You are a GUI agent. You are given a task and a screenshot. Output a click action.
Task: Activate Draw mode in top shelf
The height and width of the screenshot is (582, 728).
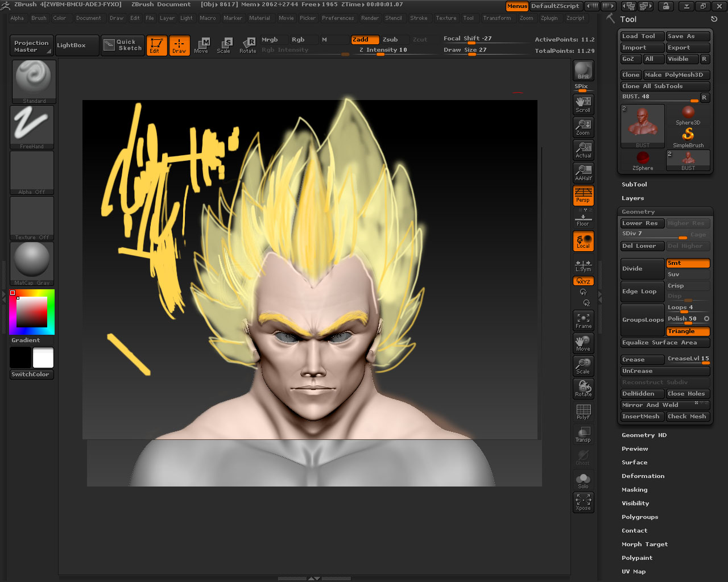(x=179, y=45)
